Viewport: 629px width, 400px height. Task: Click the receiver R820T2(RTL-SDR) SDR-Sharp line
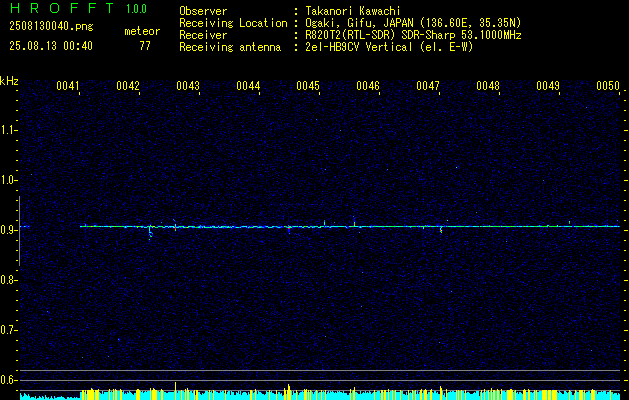413,35
